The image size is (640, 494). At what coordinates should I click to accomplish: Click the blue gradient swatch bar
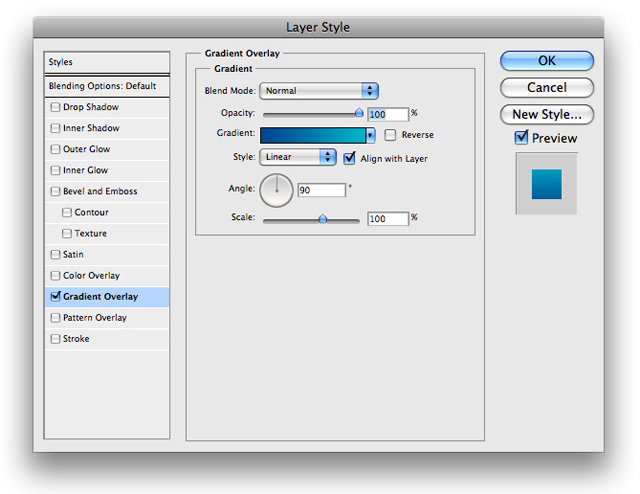(313, 135)
